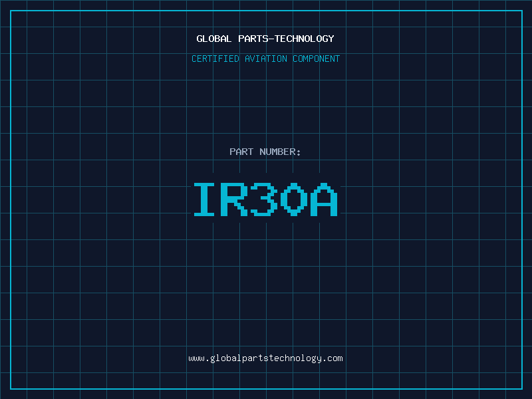The height and width of the screenshot is (399, 532).
Task: Click the bottom-right corner of the cyan border
Action: [x=522, y=389]
